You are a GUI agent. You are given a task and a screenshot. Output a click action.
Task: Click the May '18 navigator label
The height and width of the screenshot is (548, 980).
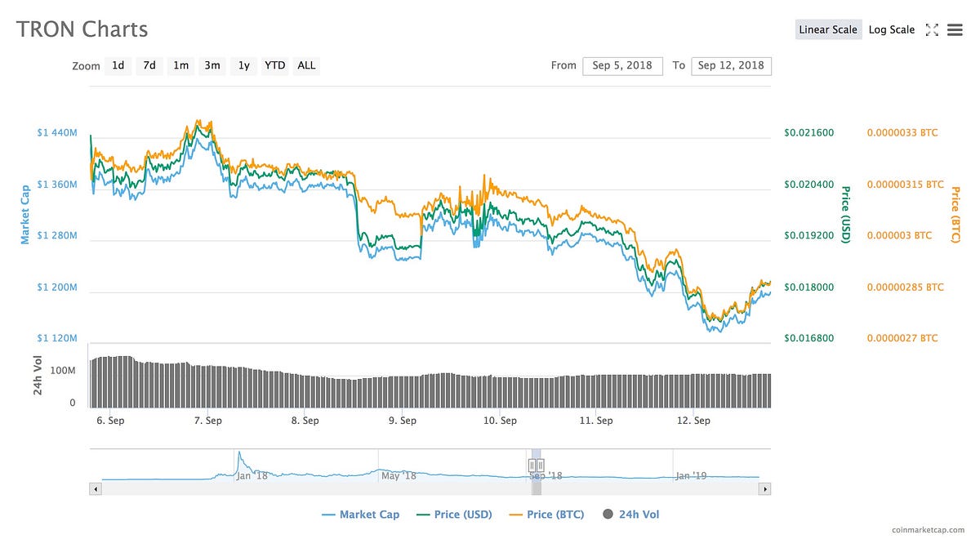point(399,474)
